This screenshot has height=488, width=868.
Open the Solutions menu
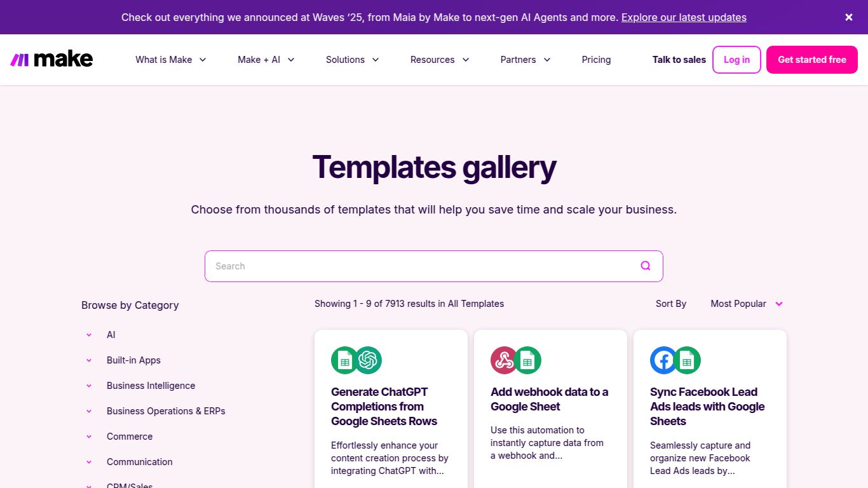(x=352, y=59)
